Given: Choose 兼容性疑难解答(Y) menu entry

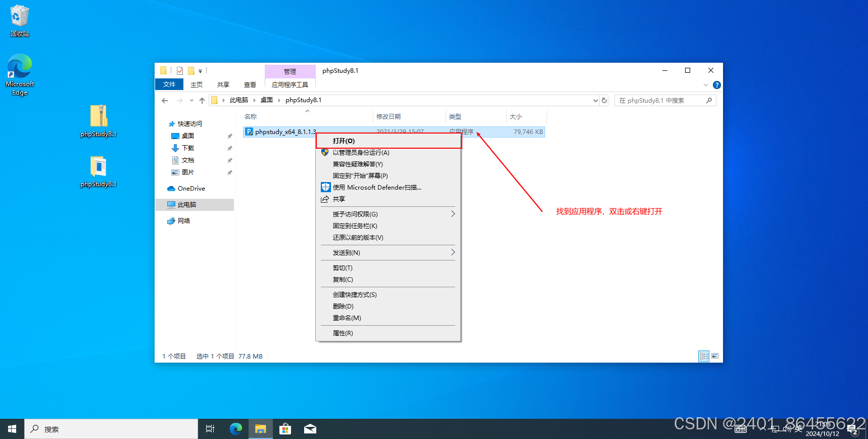Looking at the screenshot, I should [x=389, y=164].
